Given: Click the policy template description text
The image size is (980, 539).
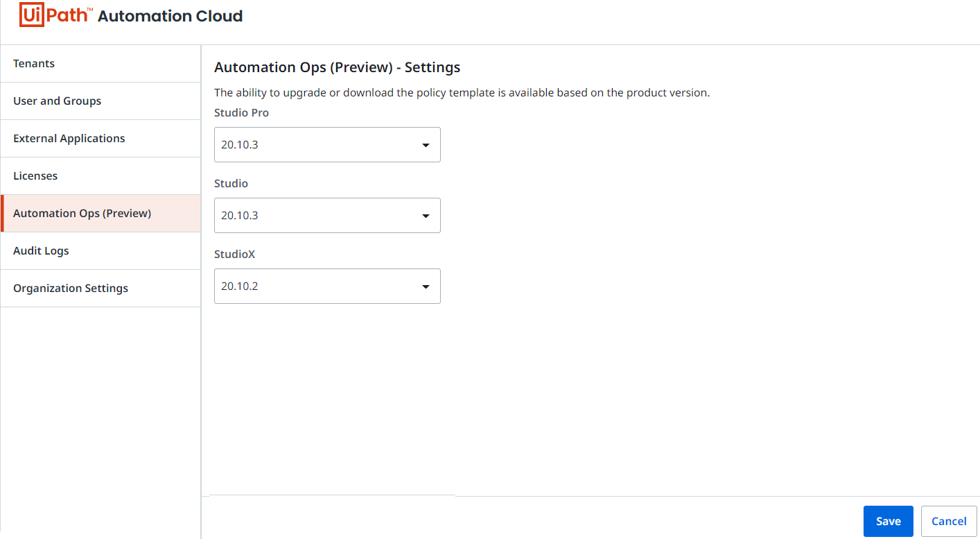Looking at the screenshot, I should coord(462,93).
